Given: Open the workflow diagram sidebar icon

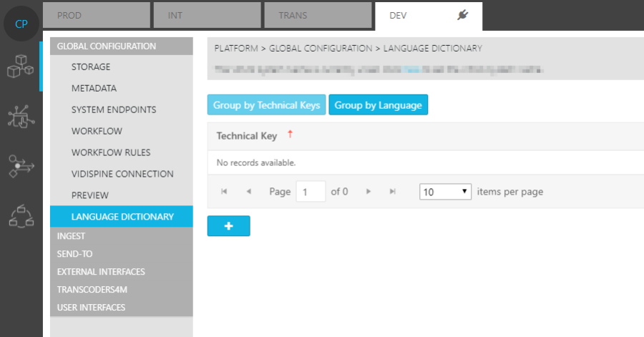Looking at the screenshot, I should 20,215.
